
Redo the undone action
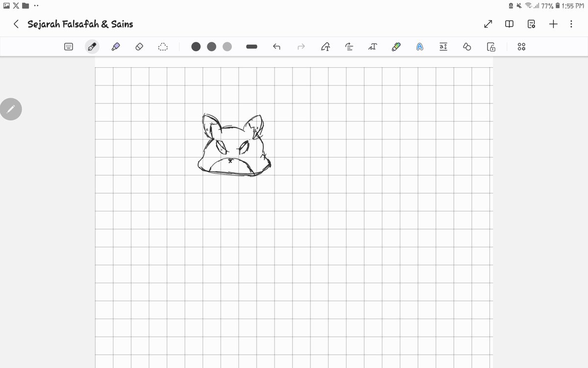(x=300, y=46)
